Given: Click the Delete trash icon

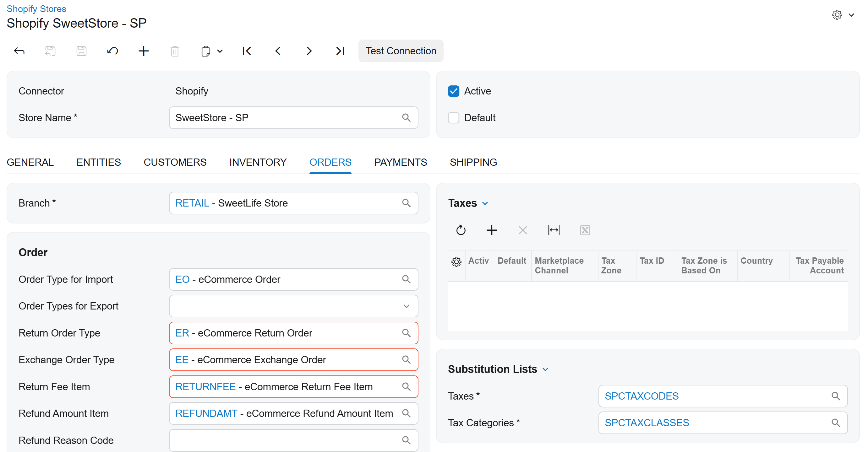Looking at the screenshot, I should click(x=175, y=51).
